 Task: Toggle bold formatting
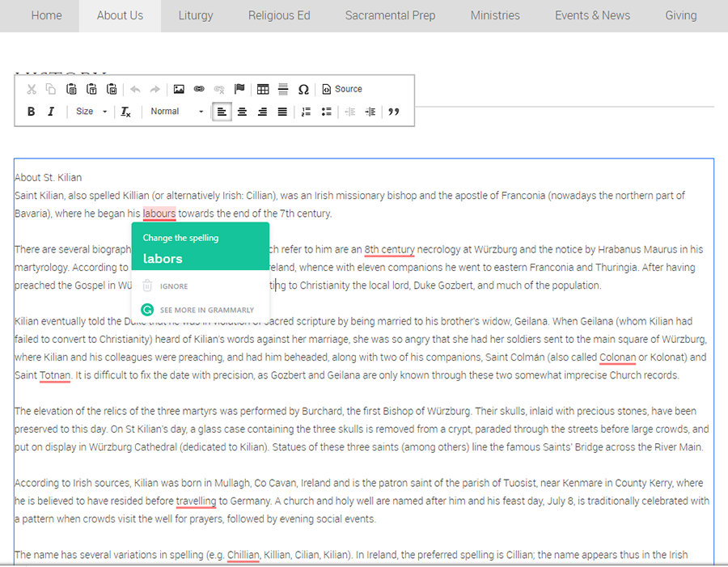click(31, 111)
